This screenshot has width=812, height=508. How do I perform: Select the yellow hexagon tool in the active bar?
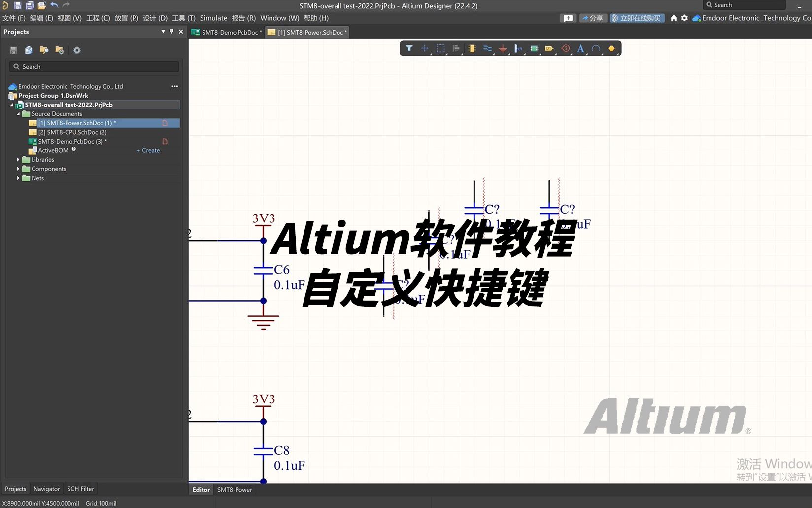click(612, 48)
